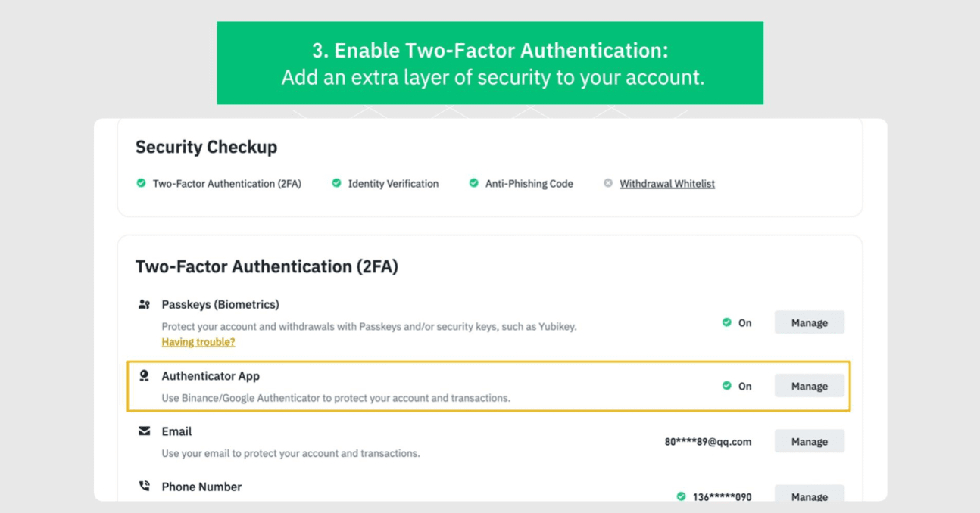Viewport: 980px width, 513px height.
Task: Click the Security Checkup heading
Action: 206,147
